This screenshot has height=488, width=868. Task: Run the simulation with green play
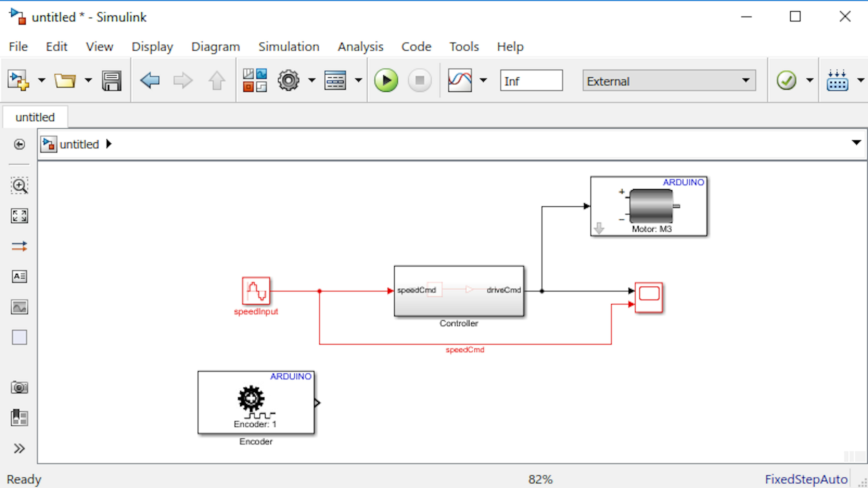386,81
